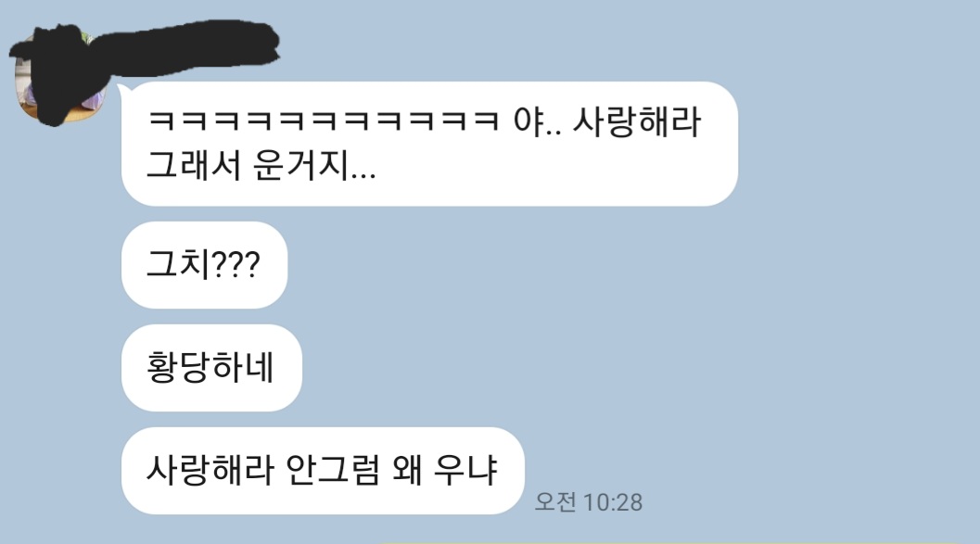
Task: Click the line 그래서 운거지...
Action: click(261, 166)
